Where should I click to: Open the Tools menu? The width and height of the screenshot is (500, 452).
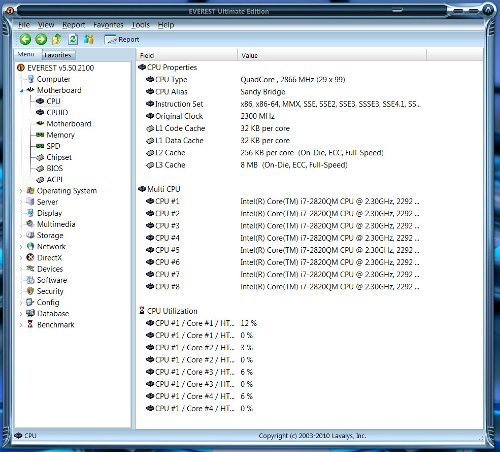[141, 25]
